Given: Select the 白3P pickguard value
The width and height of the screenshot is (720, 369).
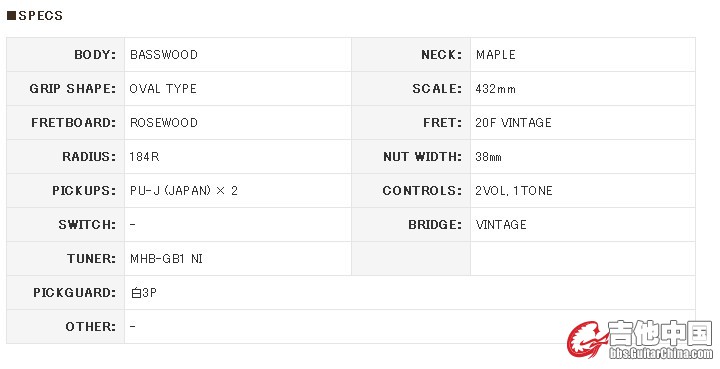Looking at the screenshot, I should (144, 292).
